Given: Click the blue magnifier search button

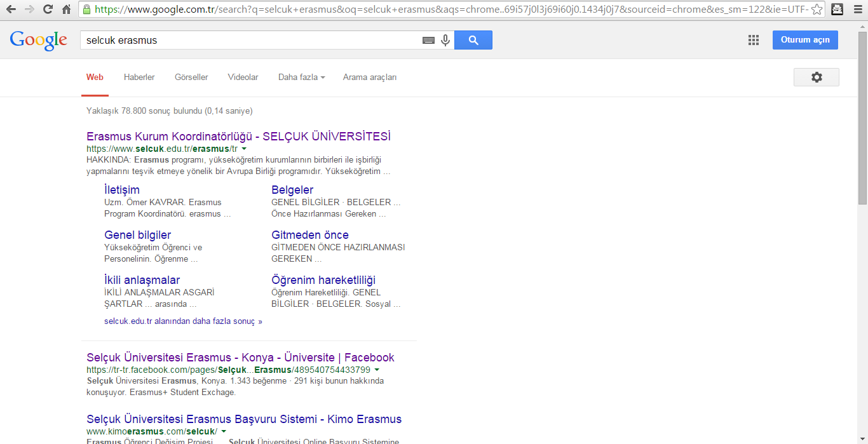Looking at the screenshot, I should [x=473, y=40].
